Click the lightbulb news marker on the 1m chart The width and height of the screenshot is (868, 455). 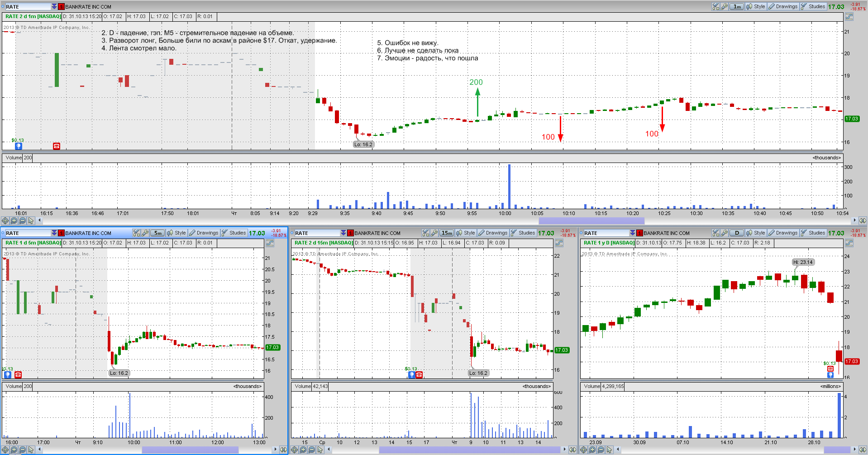(19, 146)
